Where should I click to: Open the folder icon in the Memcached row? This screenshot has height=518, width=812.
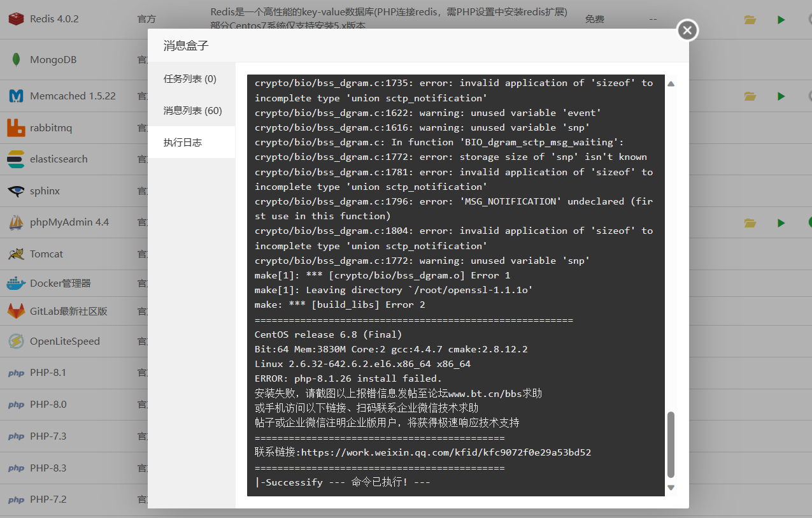[750, 96]
